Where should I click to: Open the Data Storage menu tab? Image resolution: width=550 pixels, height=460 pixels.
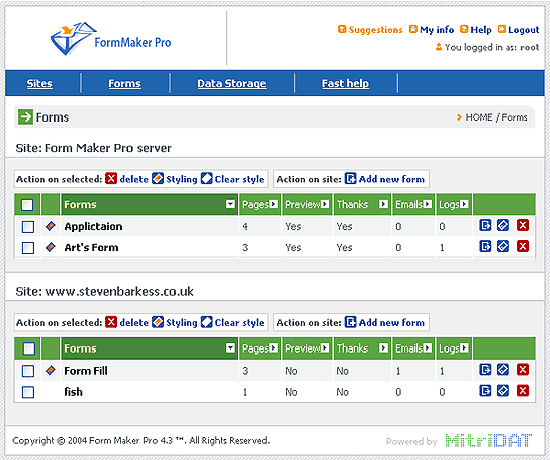232,83
